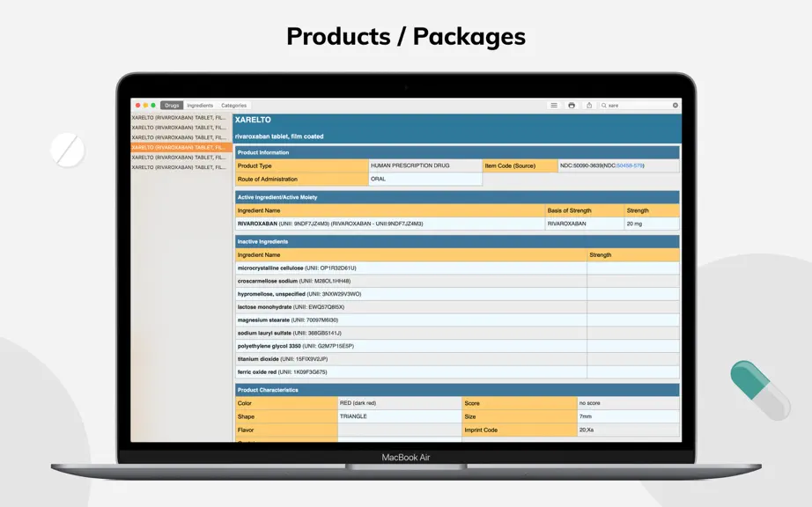Click the ferric oxide red row

pos(457,372)
